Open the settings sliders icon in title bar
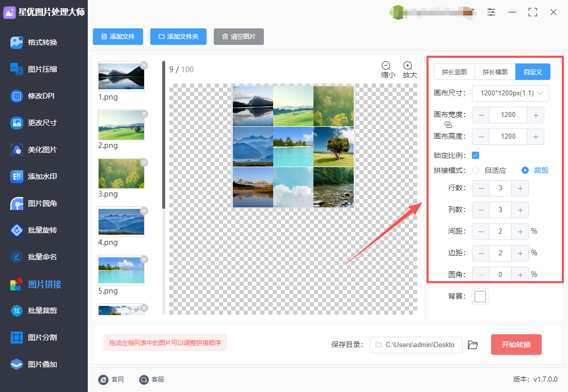The image size is (568, 392). click(491, 12)
